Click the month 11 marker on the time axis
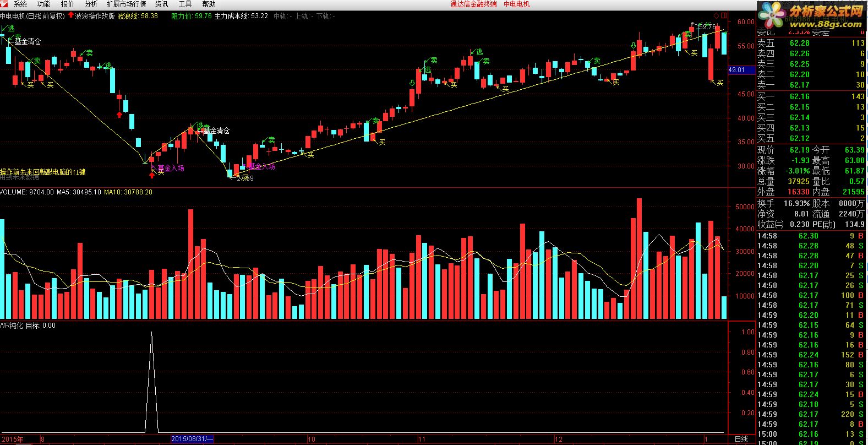The image size is (868, 445). (422, 439)
